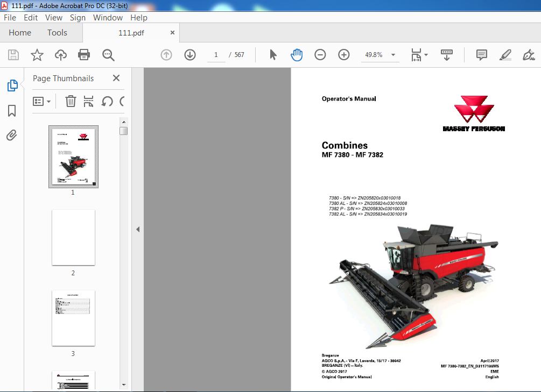541x392 pixels.
Task: Select page 1 thumbnail
Action: point(74,157)
